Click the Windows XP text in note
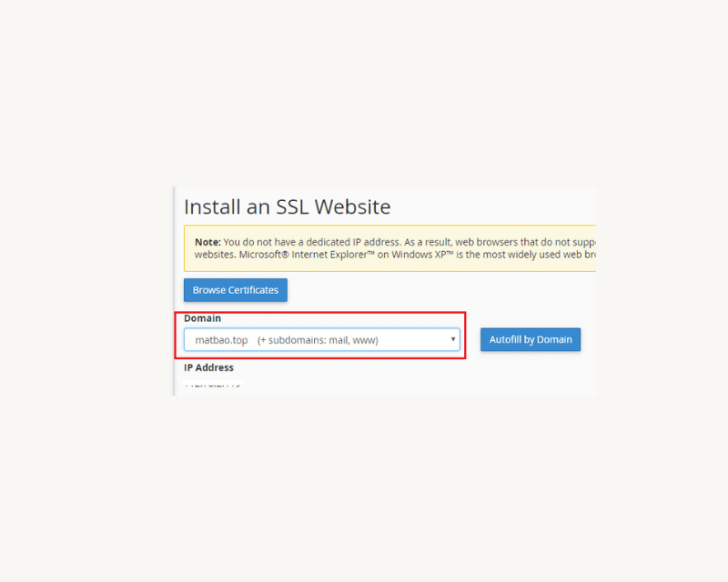The width and height of the screenshot is (728, 582). pos(390,255)
